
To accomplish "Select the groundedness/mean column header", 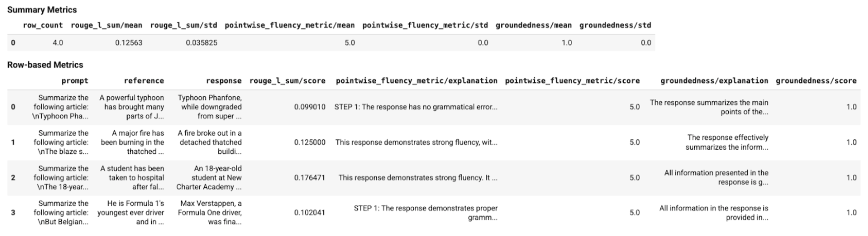I will tap(533, 25).
